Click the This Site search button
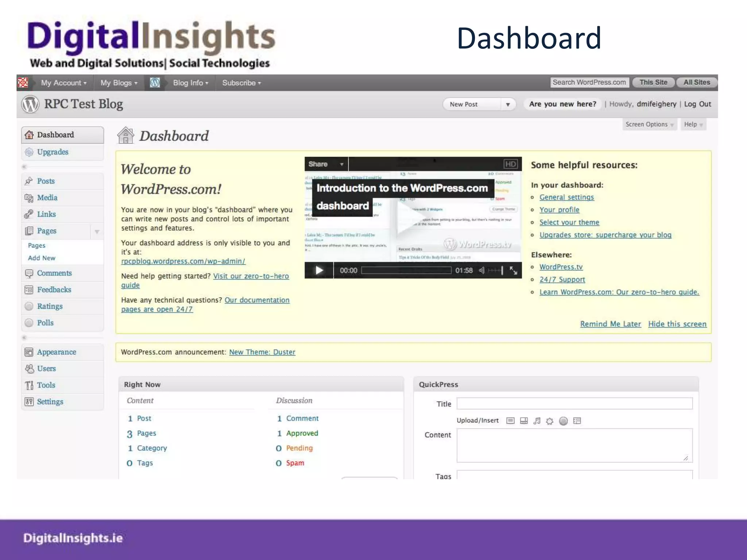The image size is (747, 560). click(653, 83)
